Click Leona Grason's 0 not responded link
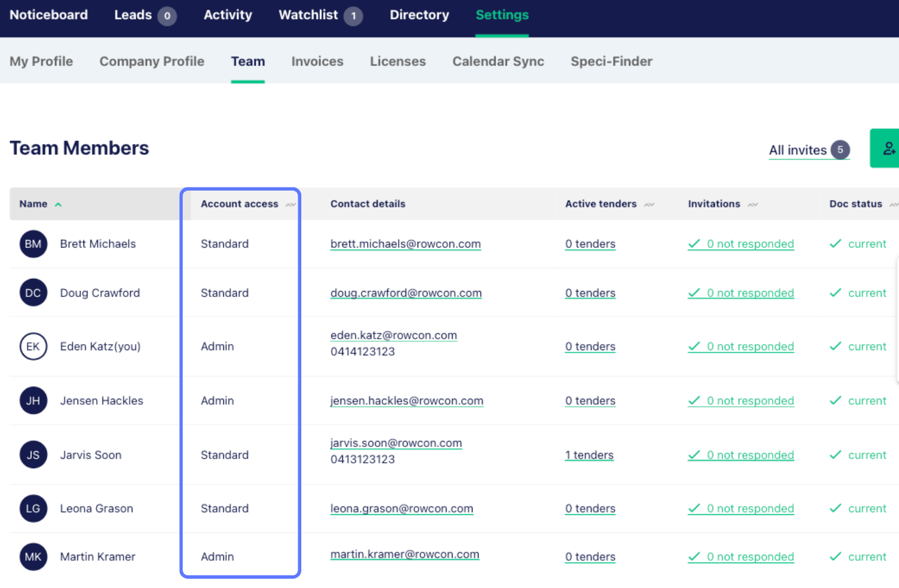This screenshot has width=899, height=588. point(750,509)
